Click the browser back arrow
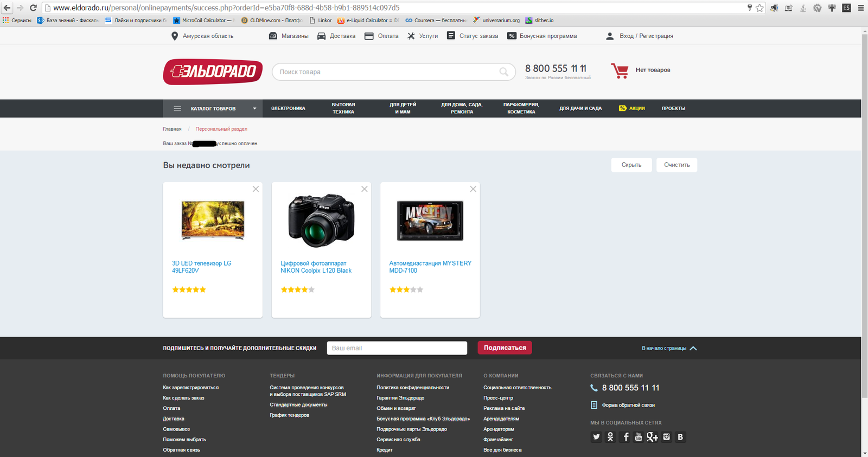868x457 pixels. (7, 8)
